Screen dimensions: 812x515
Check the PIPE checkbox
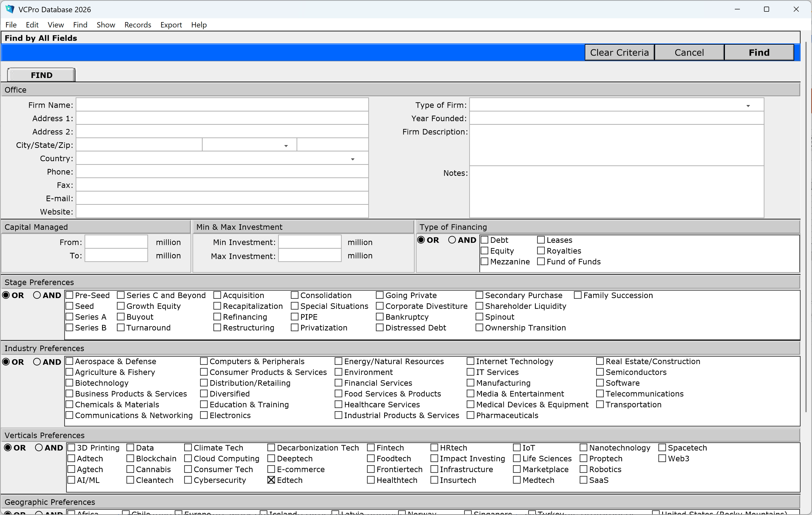point(295,317)
